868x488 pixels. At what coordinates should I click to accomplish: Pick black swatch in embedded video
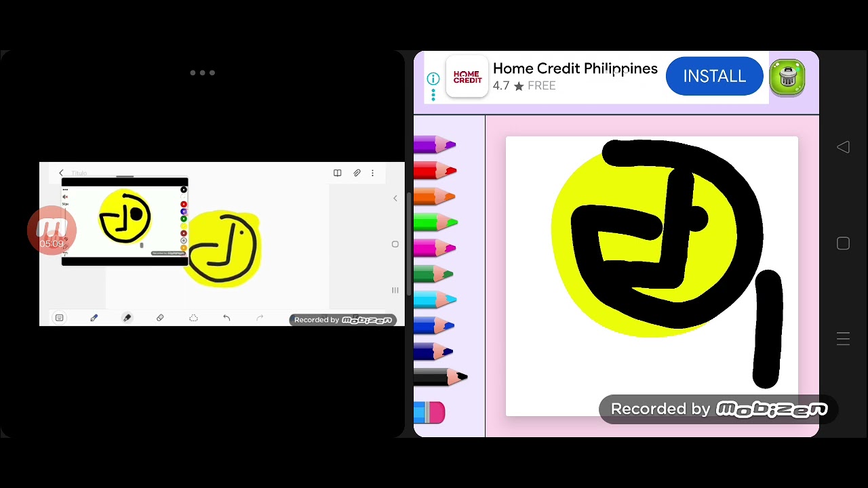[x=183, y=190]
